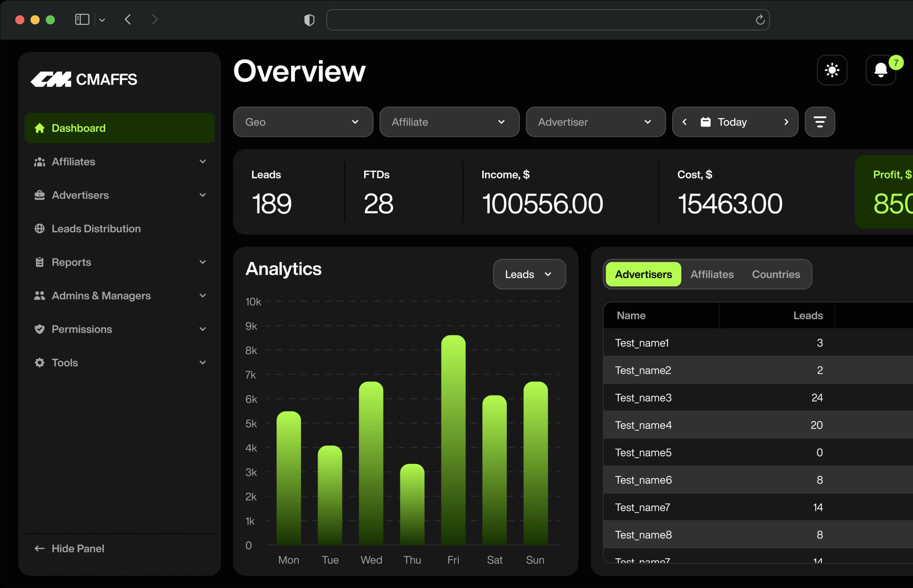Click the Advertisers briefcase icon
Screen dimensions: 913x588
pyautogui.click(x=40, y=195)
